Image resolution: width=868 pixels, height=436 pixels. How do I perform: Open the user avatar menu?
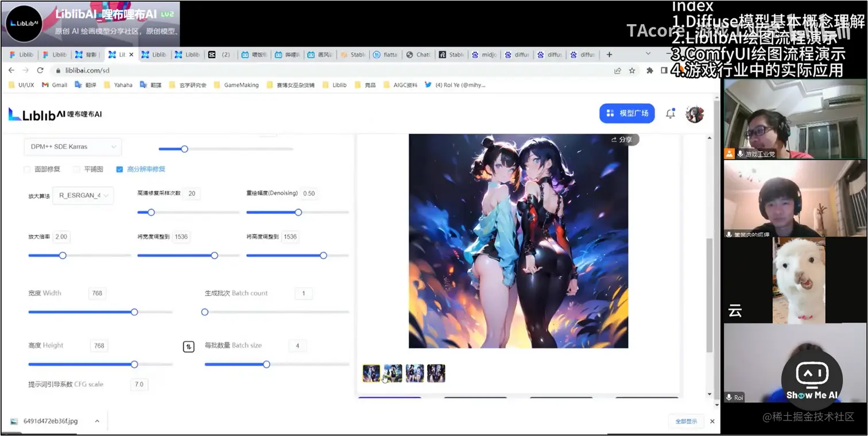[x=695, y=113]
